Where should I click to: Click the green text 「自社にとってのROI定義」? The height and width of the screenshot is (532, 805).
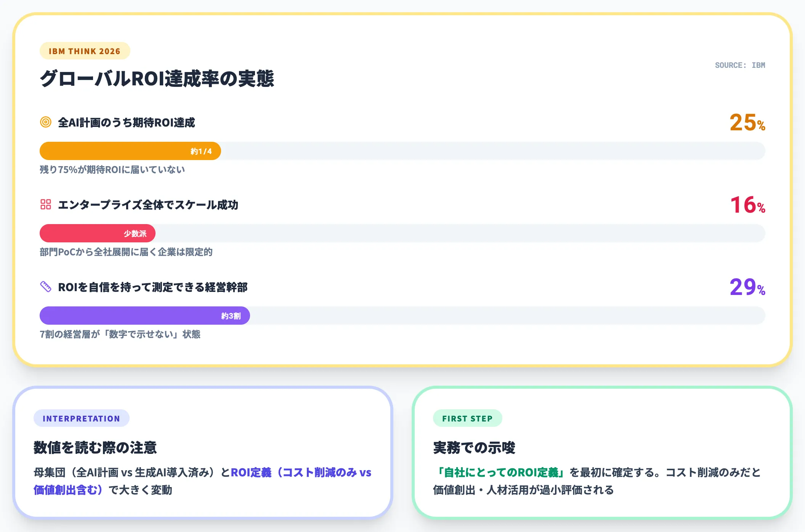(x=501, y=473)
